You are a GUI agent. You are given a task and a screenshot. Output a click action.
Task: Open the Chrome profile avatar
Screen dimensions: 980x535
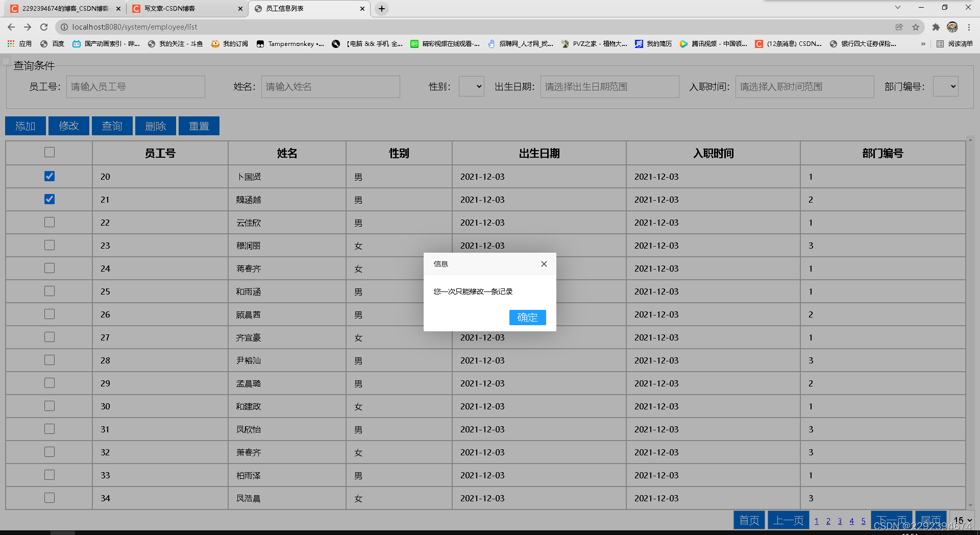click(x=952, y=27)
